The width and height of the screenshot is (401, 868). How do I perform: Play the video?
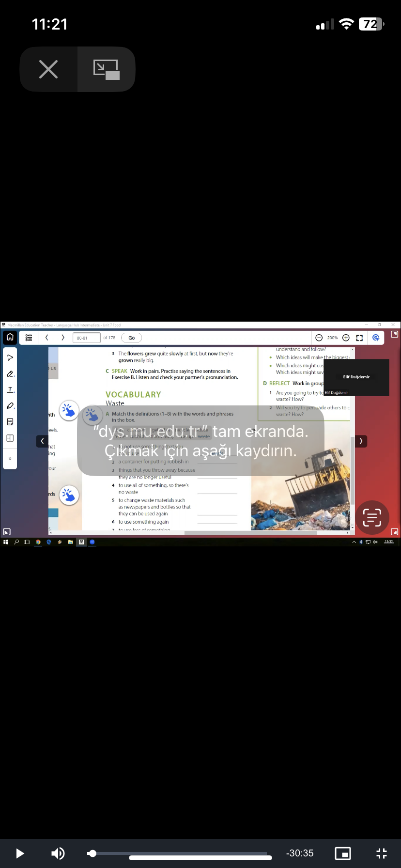(x=20, y=853)
